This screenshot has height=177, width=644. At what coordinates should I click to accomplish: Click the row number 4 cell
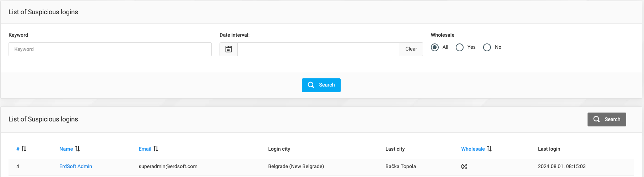click(x=18, y=166)
